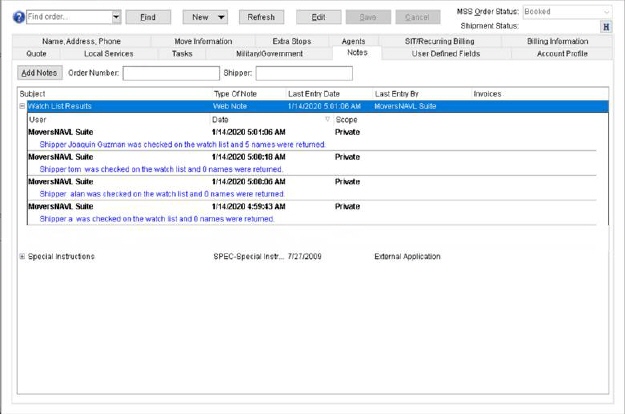Select the Extra Stops tab

(264, 40)
